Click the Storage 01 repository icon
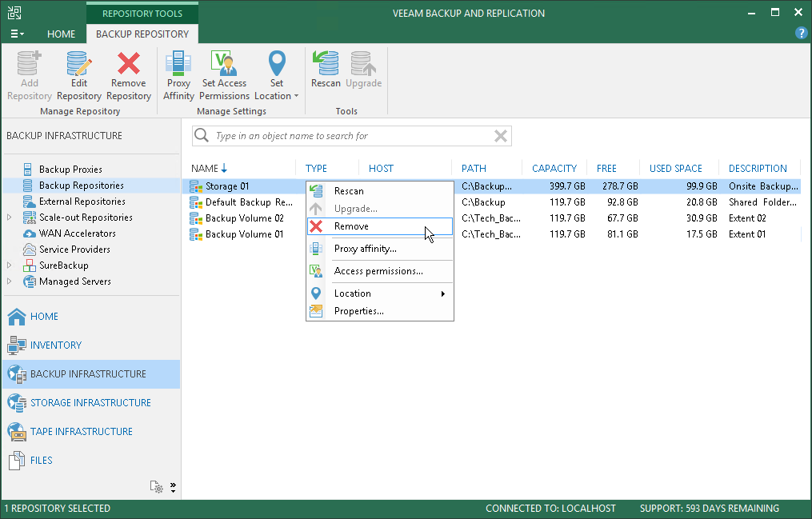Image resolution: width=812 pixels, height=519 pixels. (x=196, y=186)
